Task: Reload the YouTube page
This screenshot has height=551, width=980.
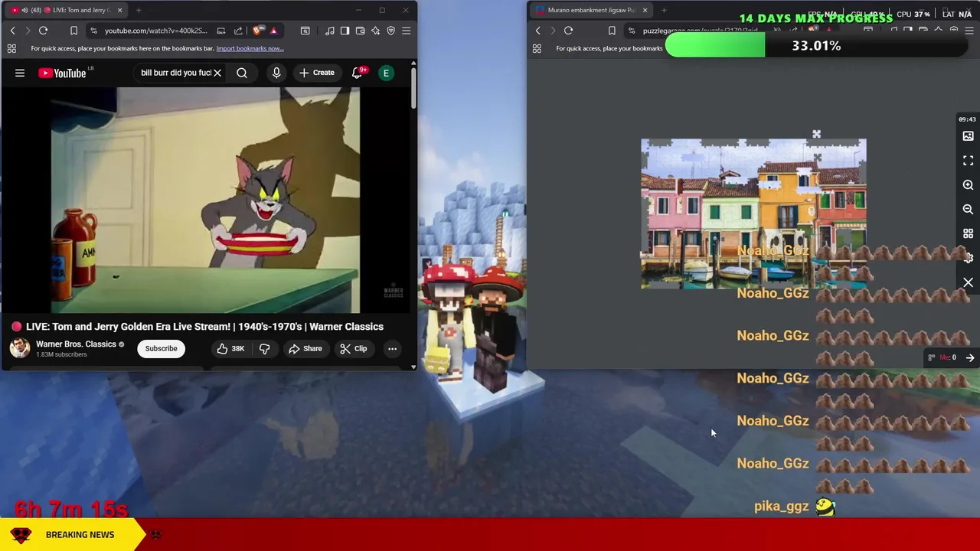Action: pyautogui.click(x=43, y=31)
